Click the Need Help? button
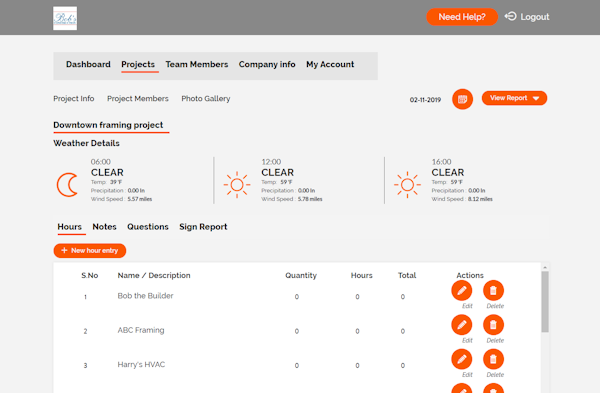This screenshot has height=393, width=600. [x=462, y=17]
